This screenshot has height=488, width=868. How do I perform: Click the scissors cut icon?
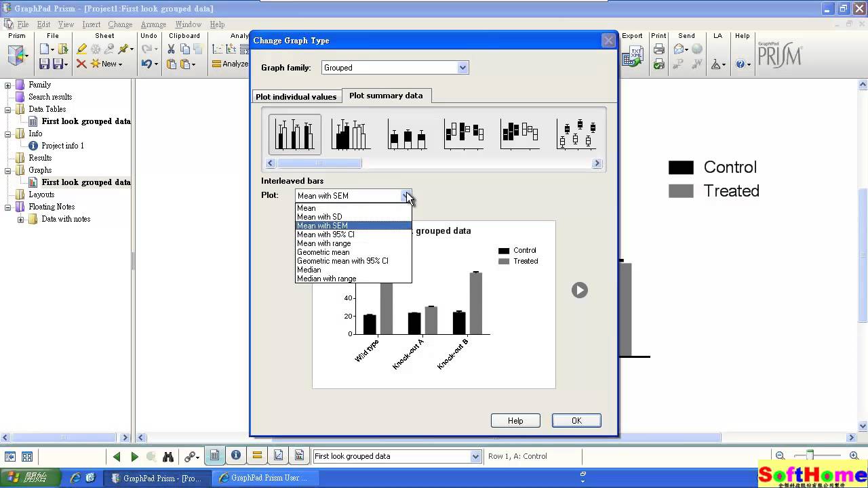(171, 49)
